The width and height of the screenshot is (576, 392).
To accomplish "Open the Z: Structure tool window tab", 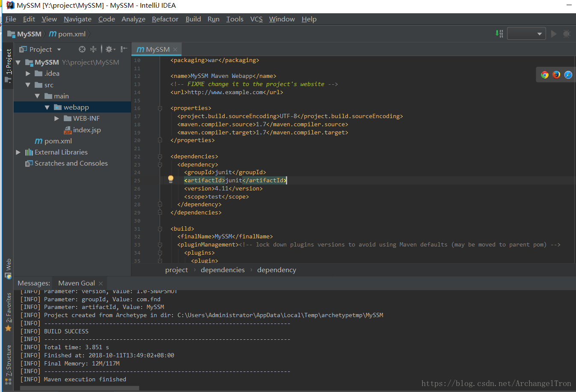I will pyautogui.click(x=8, y=365).
